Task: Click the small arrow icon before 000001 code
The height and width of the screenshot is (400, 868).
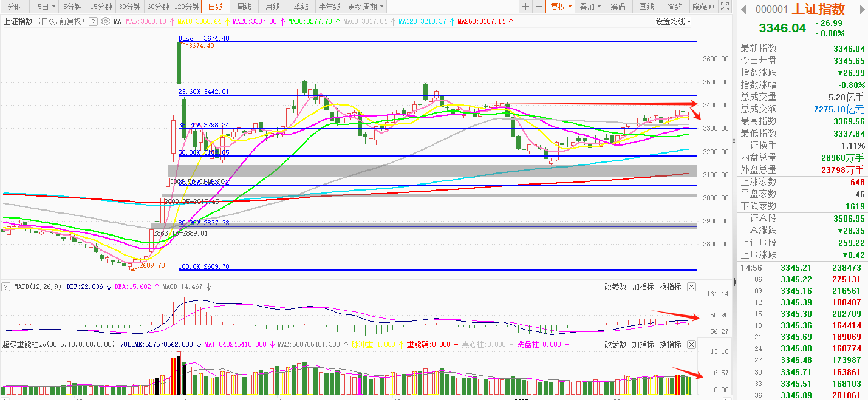Action: [x=743, y=9]
